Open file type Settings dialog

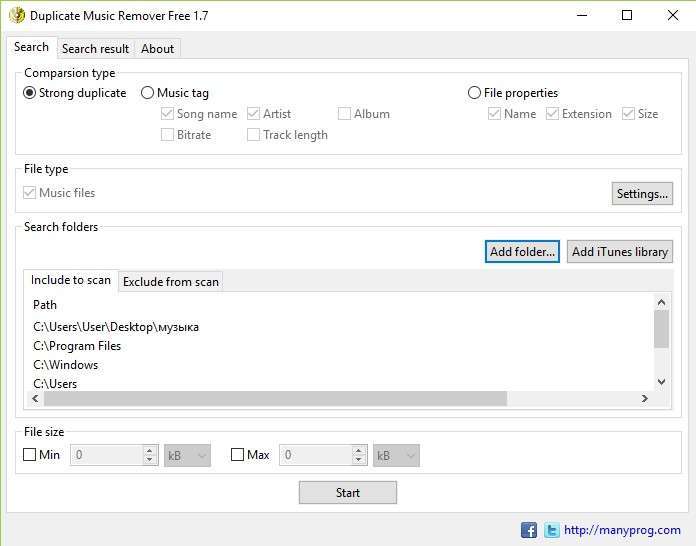(642, 194)
